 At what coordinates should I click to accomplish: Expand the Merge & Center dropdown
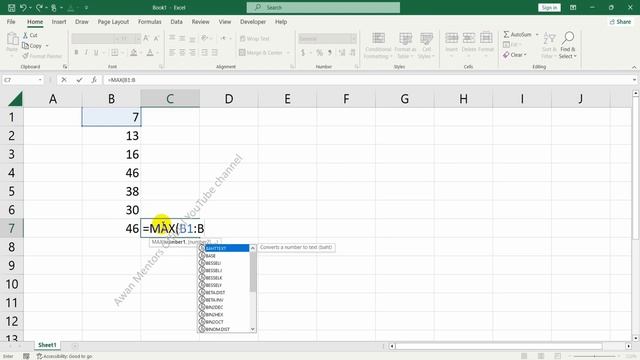288,53
